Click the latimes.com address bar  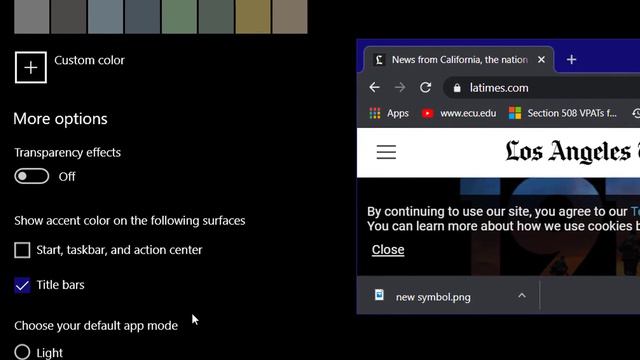[x=543, y=88]
